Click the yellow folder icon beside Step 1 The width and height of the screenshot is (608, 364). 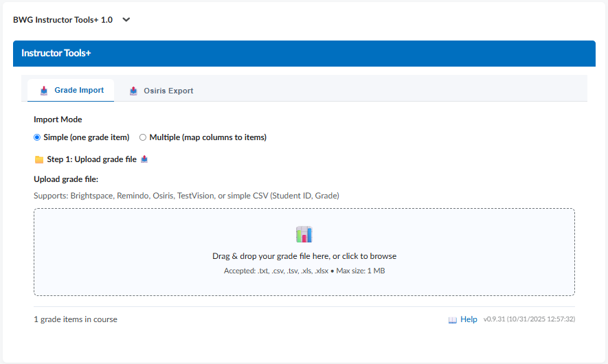tap(39, 159)
